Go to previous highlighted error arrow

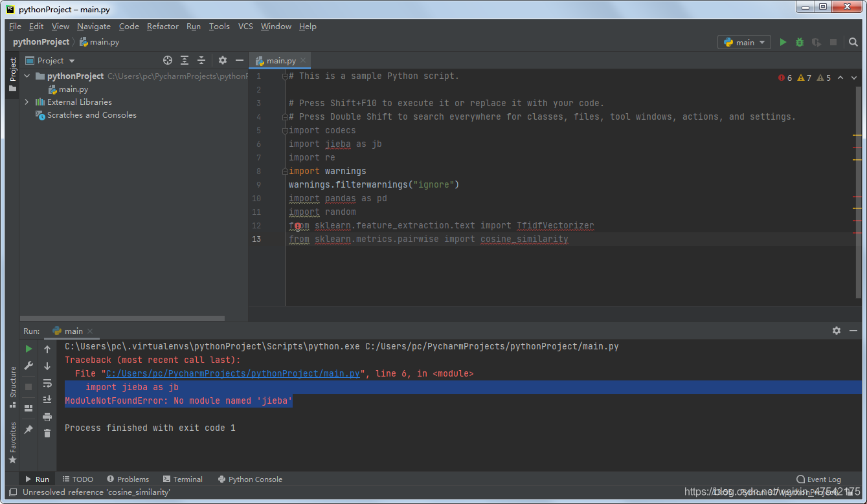[840, 78]
